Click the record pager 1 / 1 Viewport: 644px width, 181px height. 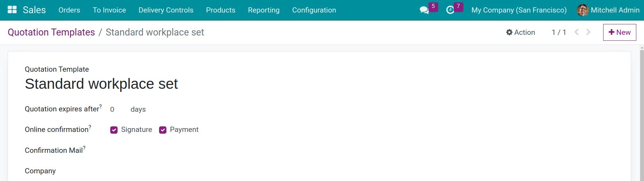pyautogui.click(x=559, y=32)
